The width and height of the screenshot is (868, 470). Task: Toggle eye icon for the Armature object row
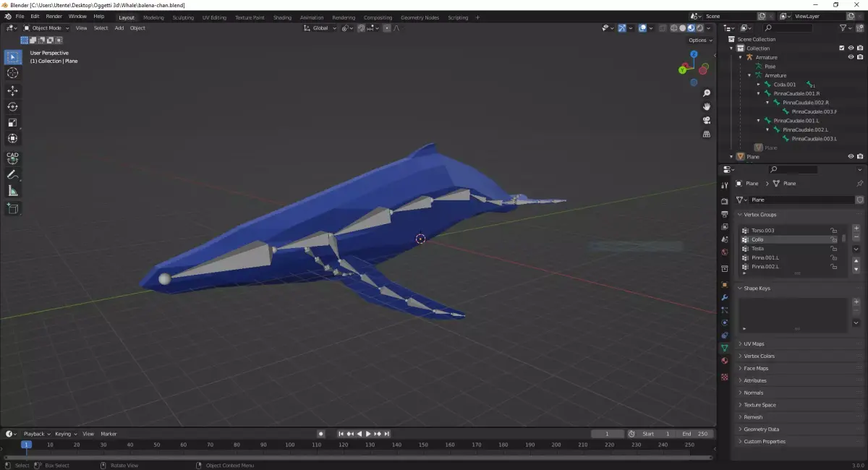coord(851,57)
